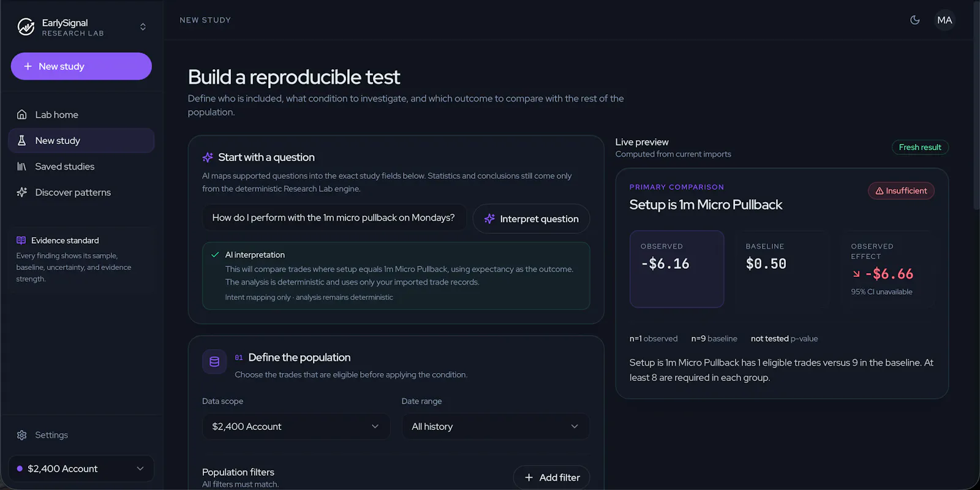
Task: Open Saved studies
Action: pos(81,167)
